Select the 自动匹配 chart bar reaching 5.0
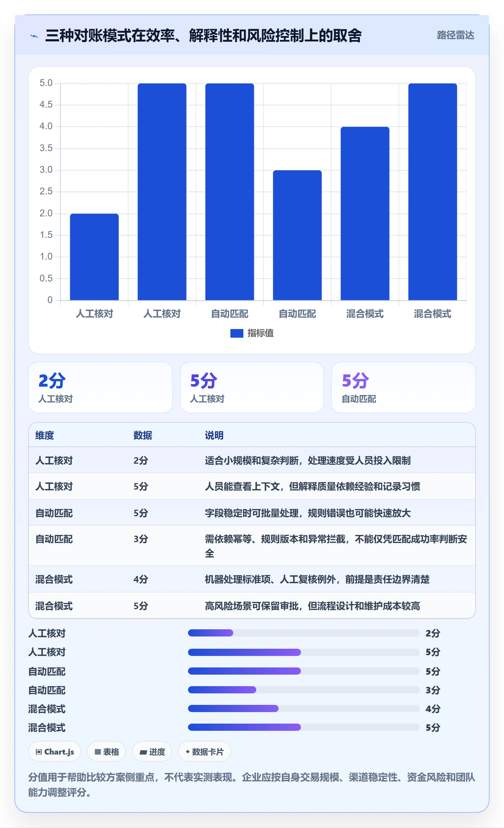Viewport: 504px width, 828px height. [x=230, y=192]
